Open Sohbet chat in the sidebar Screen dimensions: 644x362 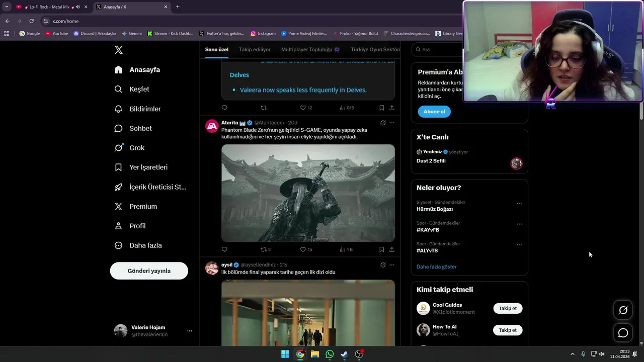coord(133,128)
